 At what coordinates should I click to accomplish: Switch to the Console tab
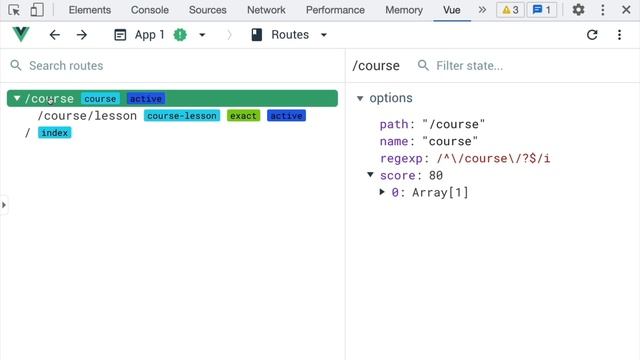click(x=150, y=10)
